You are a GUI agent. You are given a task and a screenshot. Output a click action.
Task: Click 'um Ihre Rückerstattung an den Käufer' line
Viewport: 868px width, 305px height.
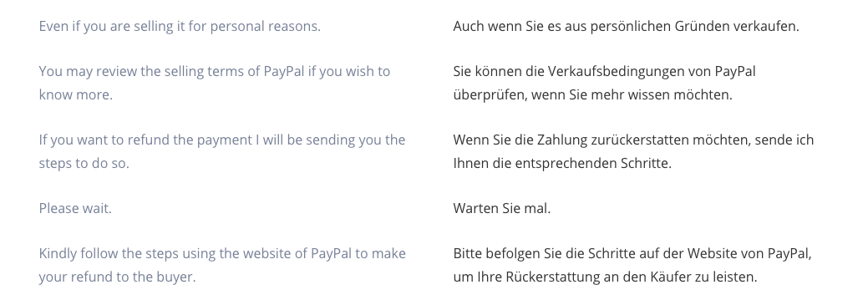[x=605, y=277]
